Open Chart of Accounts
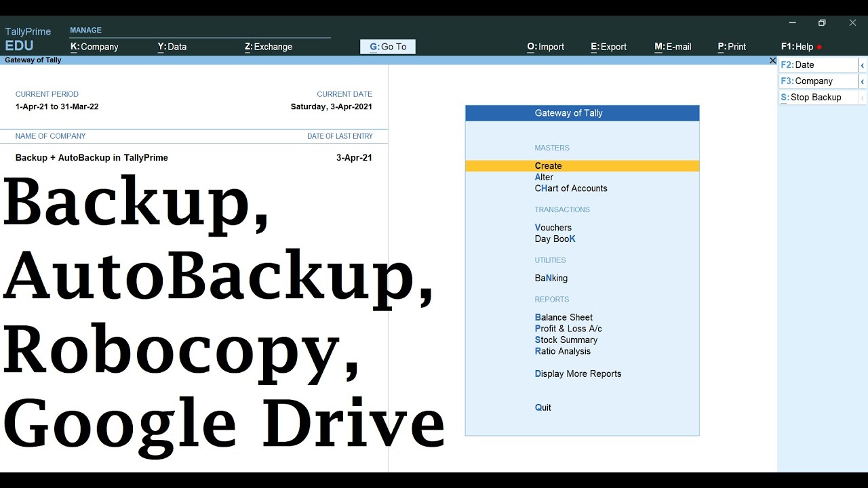The height and width of the screenshot is (488, 868). (x=571, y=188)
